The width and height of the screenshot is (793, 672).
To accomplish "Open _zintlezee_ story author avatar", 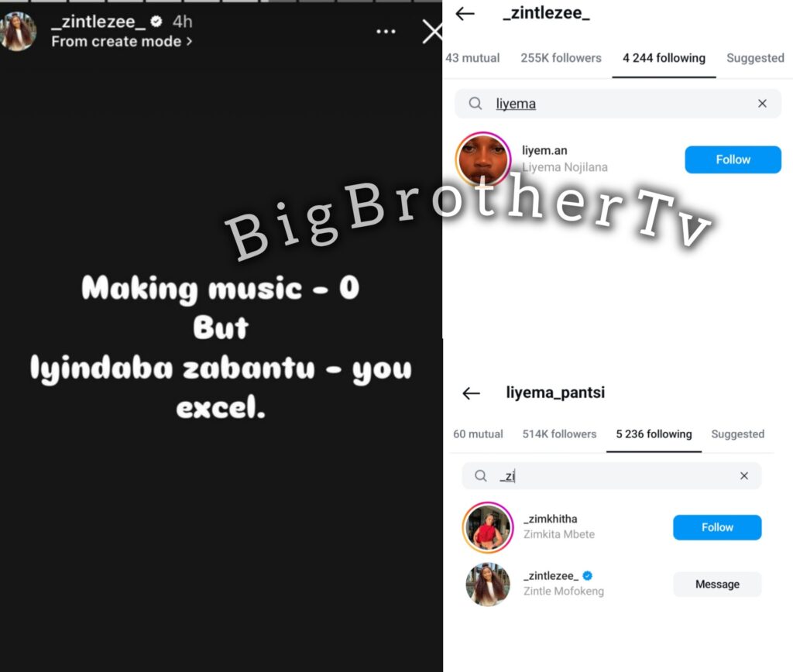I will pyautogui.click(x=18, y=31).
